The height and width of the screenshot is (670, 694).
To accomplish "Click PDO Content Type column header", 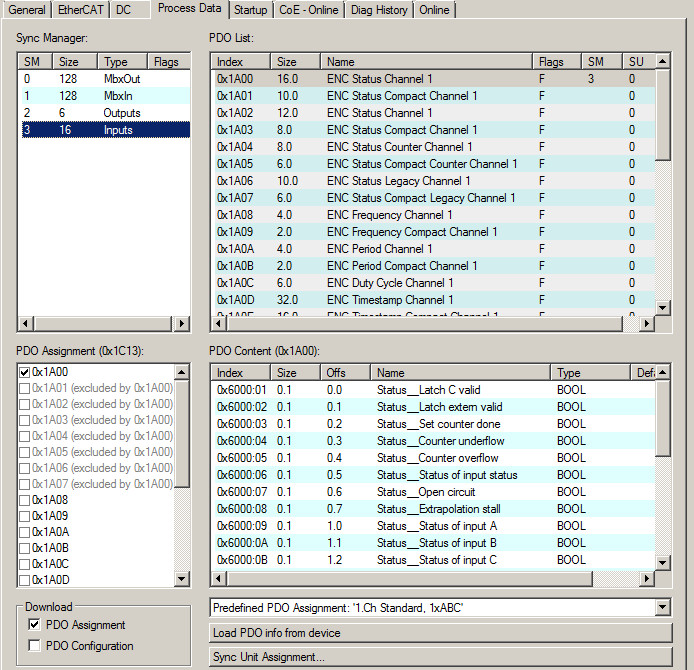I will (590, 373).
